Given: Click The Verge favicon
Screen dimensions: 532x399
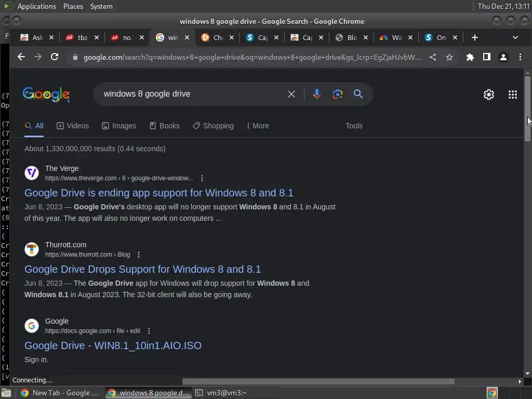Looking at the screenshot, I should tap(32, 173).
